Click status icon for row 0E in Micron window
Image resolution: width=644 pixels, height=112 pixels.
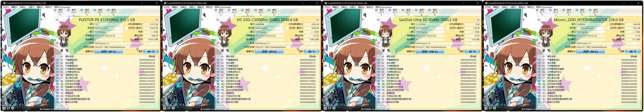click(x=539, y=99)
